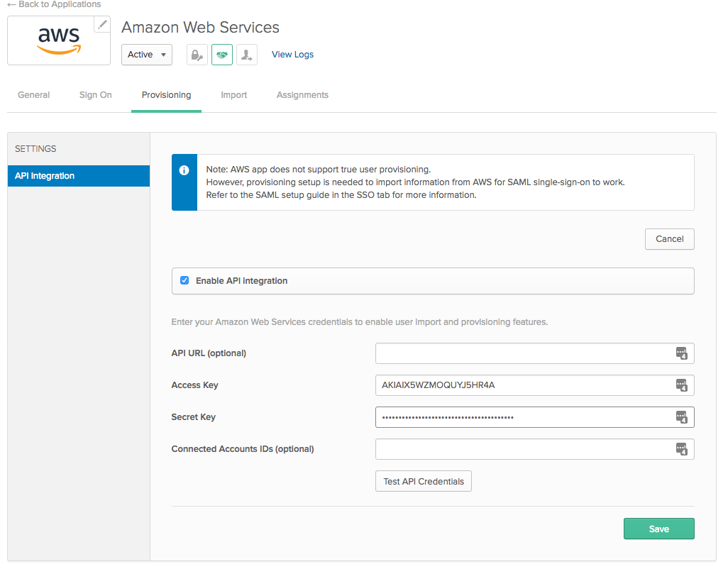The height and width of the screenshot is (569, 728).
Task: Click the Connected Accounts IDs (optional) label
Action: tap(243, 449)
